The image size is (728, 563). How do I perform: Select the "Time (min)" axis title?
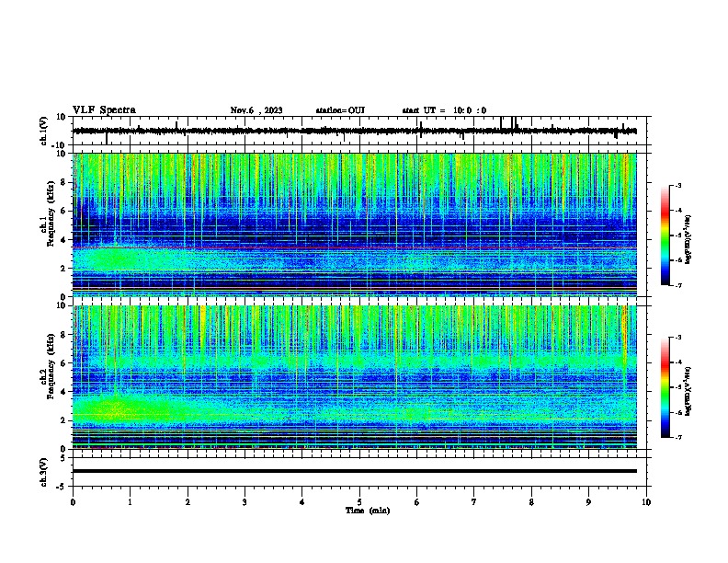point(368,511)
